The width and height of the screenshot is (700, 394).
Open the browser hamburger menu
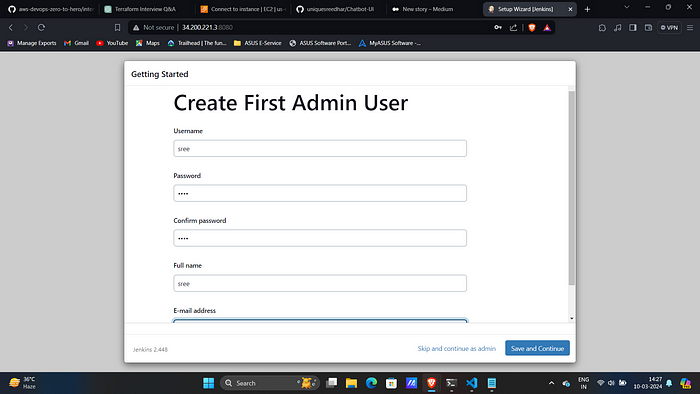coord(690,27)
